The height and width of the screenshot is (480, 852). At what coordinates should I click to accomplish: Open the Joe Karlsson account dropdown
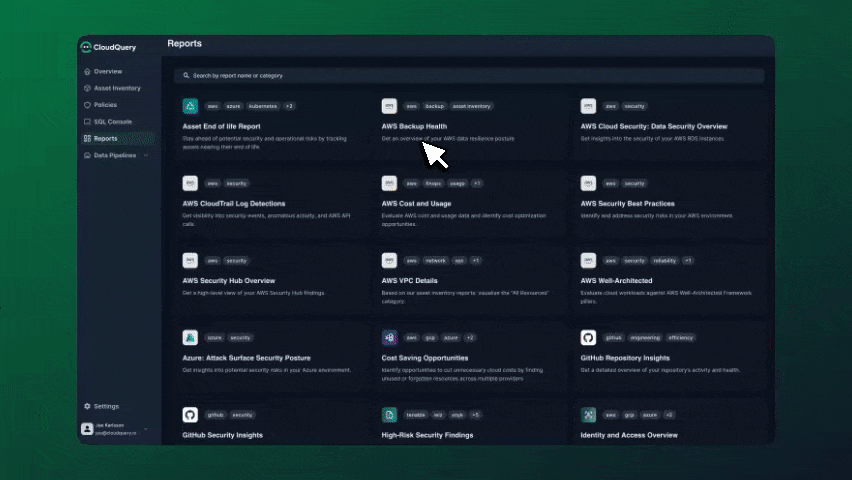[146, 429]
